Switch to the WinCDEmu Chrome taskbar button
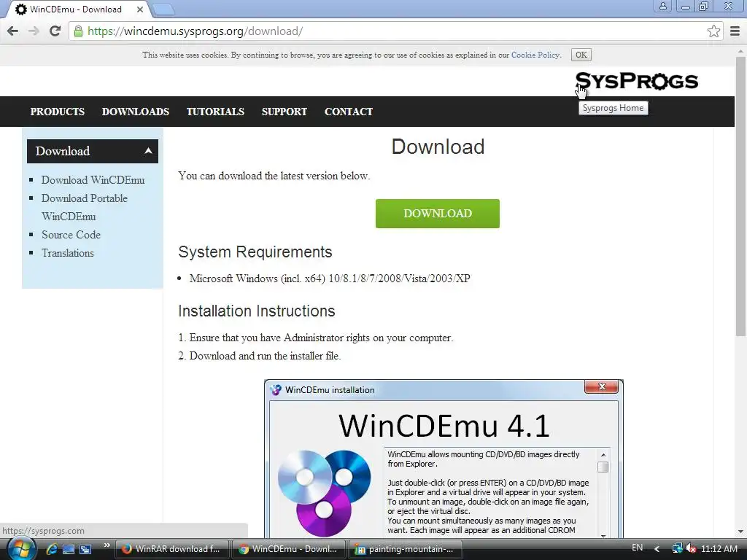Viewport: 747px width, 560px height. (289, 549)
